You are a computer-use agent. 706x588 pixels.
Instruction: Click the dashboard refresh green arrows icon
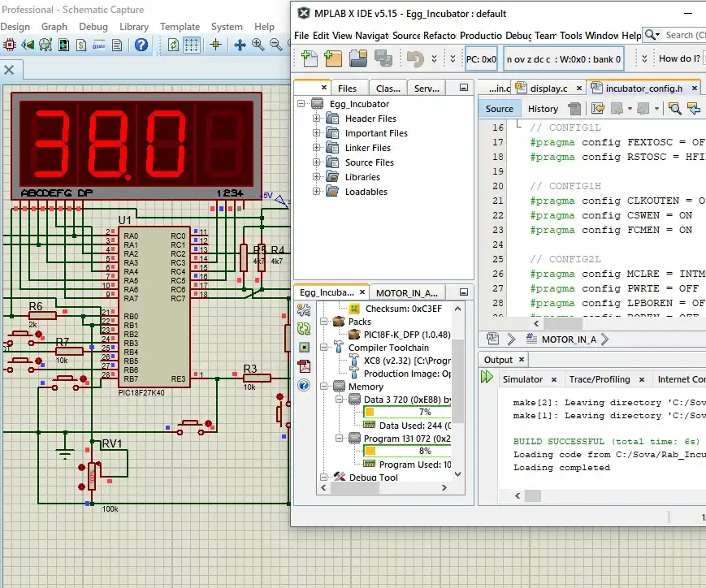tap(304, 328)
